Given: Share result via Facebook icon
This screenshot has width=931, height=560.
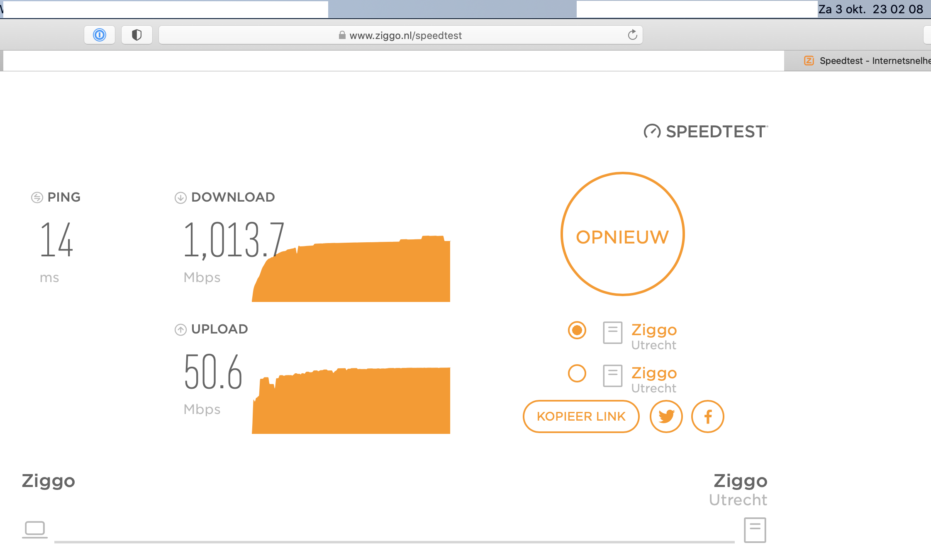Looking at the screenshot, I should 708,416.
